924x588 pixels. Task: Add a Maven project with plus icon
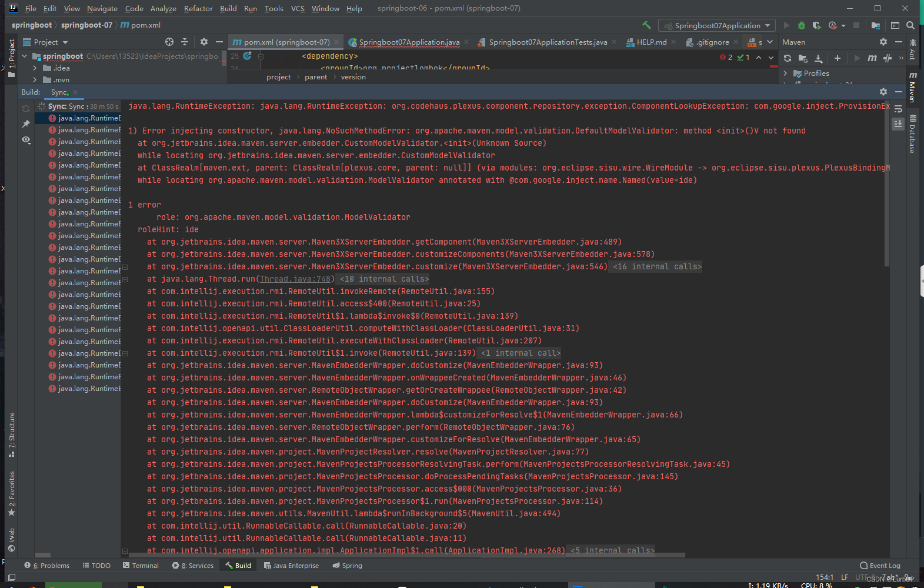point(838,58)
